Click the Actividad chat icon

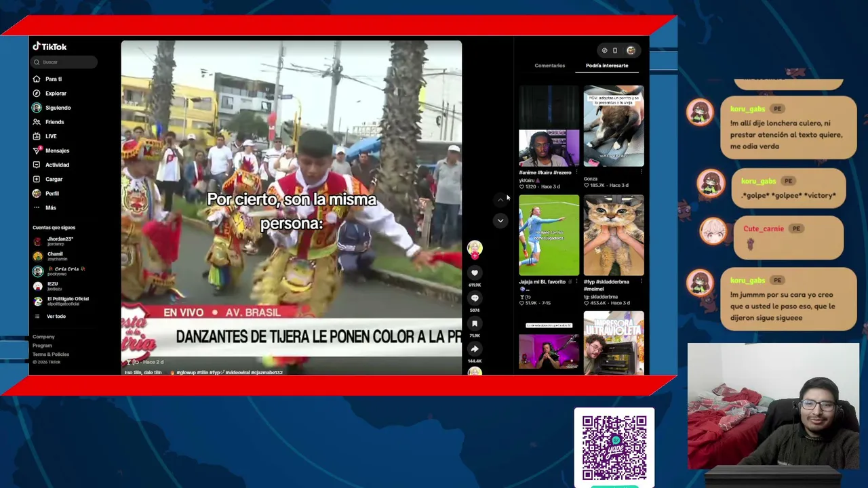click(37, 165)
